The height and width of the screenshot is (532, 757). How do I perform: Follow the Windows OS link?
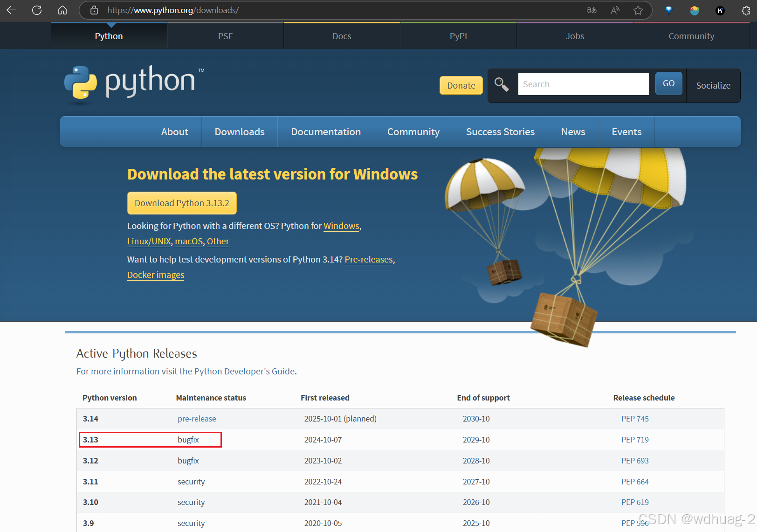pos(341,226)
